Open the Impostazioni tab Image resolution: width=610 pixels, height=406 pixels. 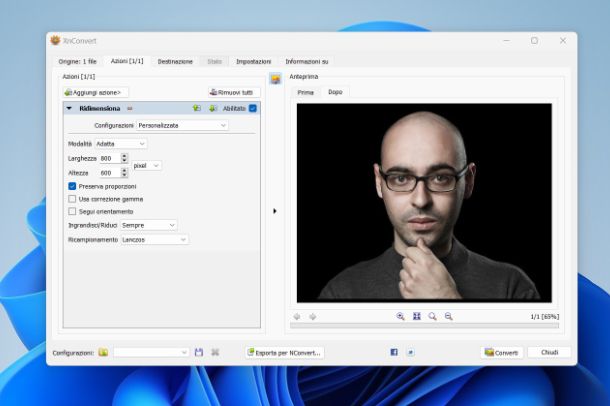pyautogui.click(x=254, y=61)
